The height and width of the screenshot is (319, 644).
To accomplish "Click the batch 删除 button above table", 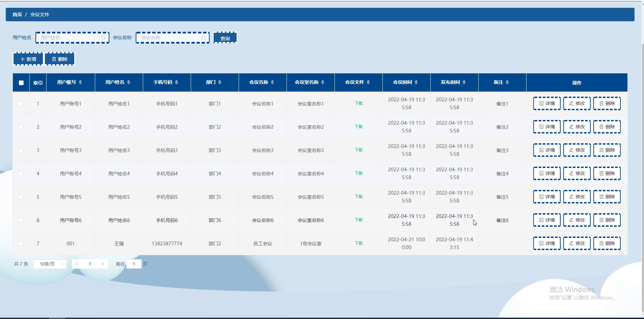I will click(x=59, y=59).
